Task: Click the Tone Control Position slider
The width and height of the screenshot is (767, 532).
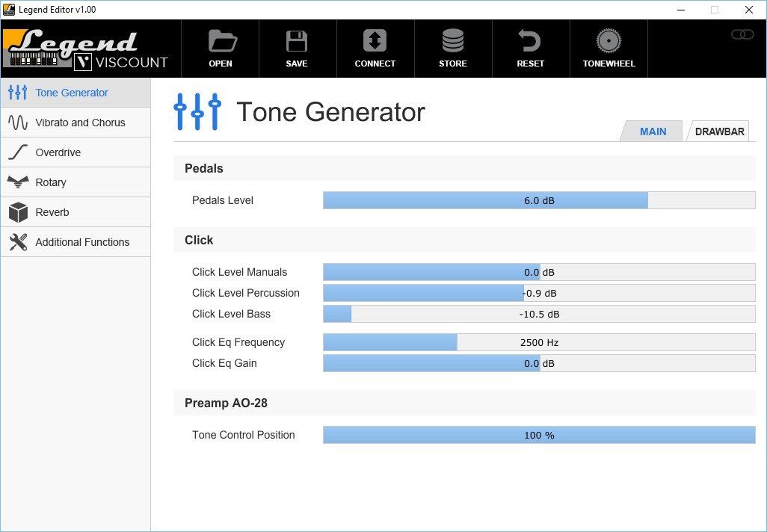Action: tap(539, 435)
